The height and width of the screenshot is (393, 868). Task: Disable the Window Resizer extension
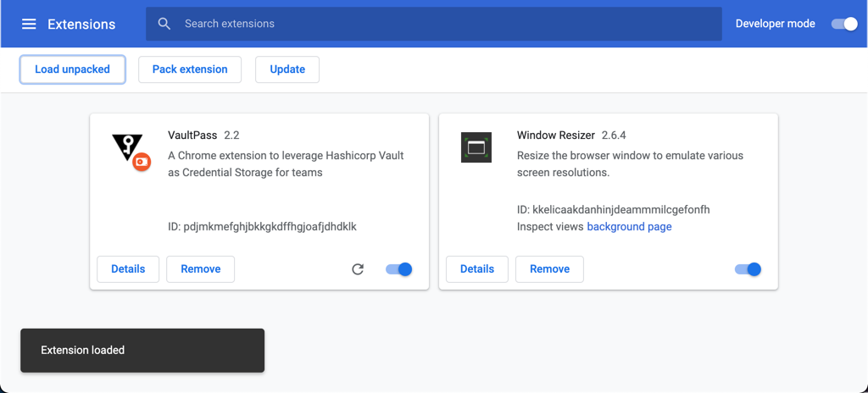(748, 269)
